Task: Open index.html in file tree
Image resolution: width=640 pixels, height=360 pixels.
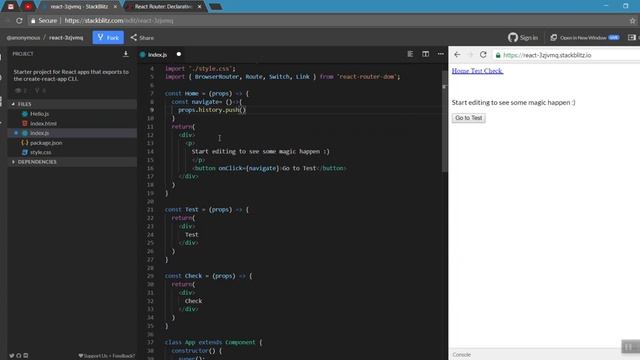Action: [x=43, y=123]
